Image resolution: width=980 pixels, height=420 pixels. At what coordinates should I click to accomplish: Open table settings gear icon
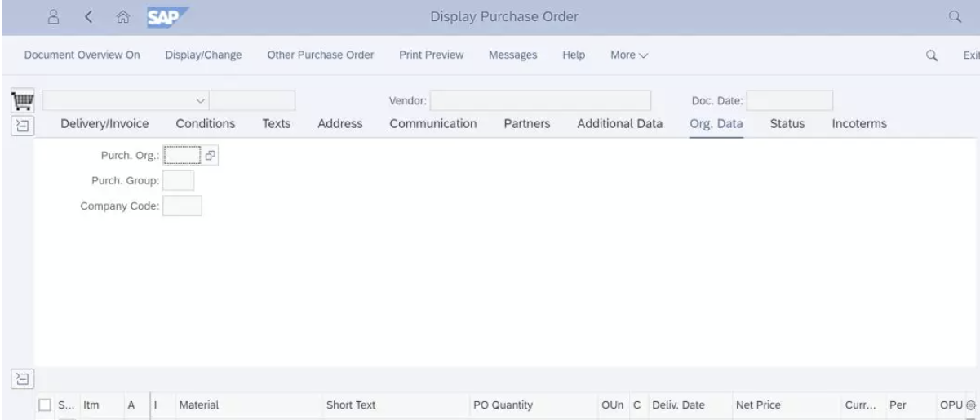click(x=970, y=405)
